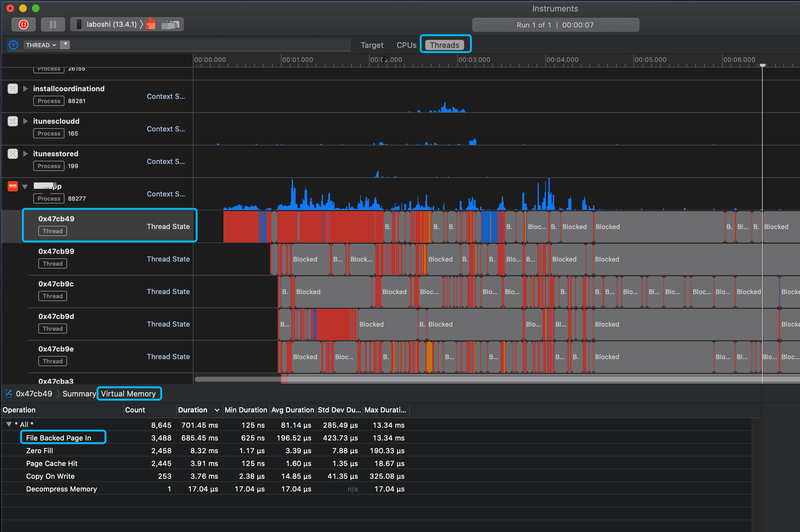Sort by Avg Duration column
The height and width of the screenshot is (532, 800).
pos(293,410)
